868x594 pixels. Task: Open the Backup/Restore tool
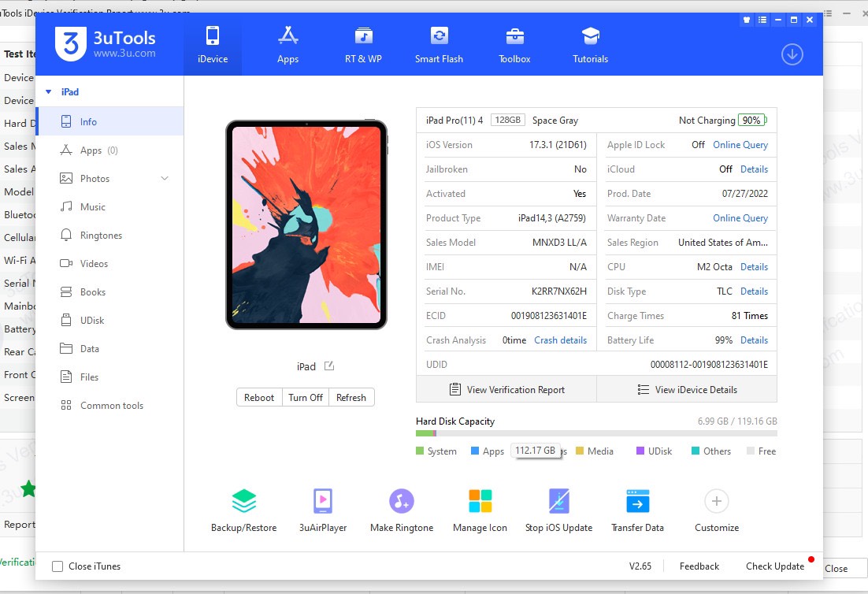[243, 502]
